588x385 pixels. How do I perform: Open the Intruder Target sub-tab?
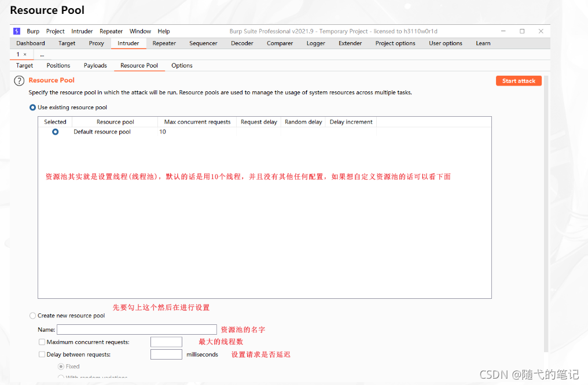[24, 65]
